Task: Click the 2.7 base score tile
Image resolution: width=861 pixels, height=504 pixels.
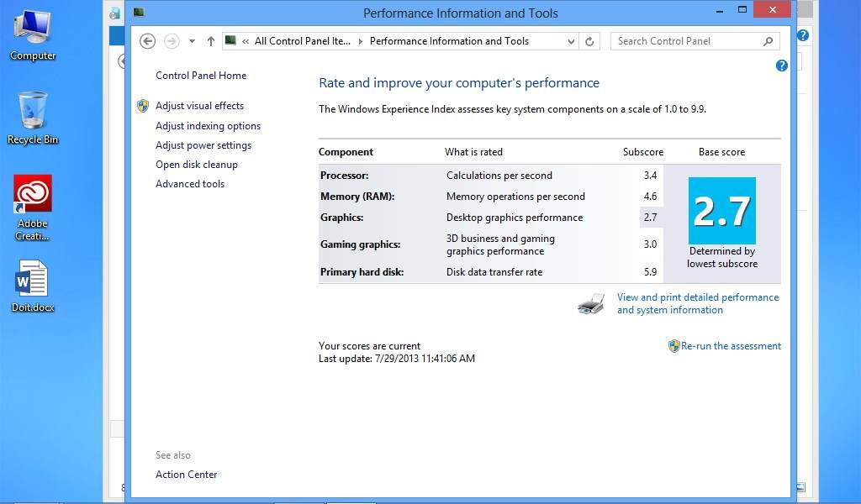Action: (722, 211)
